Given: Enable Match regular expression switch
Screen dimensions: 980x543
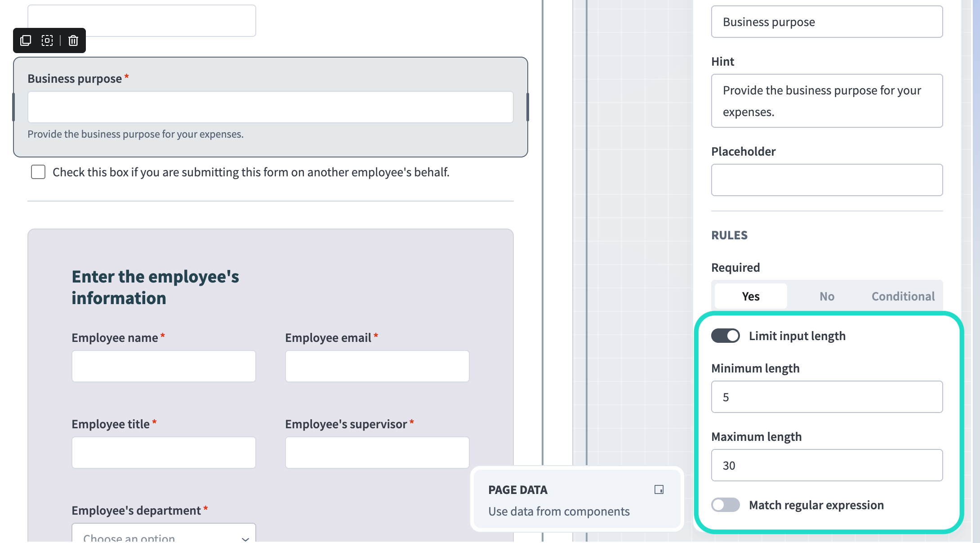Looking at the screenshot, I should coord(725,505).
